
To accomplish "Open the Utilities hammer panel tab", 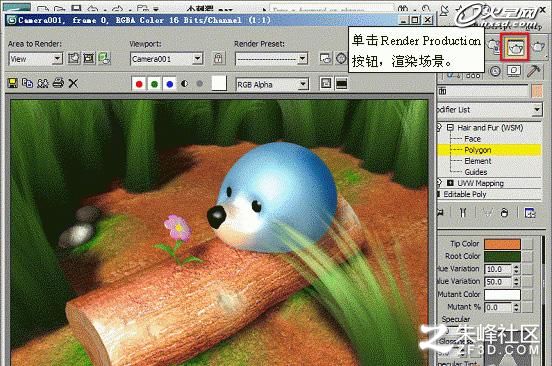I will point(533,72).
